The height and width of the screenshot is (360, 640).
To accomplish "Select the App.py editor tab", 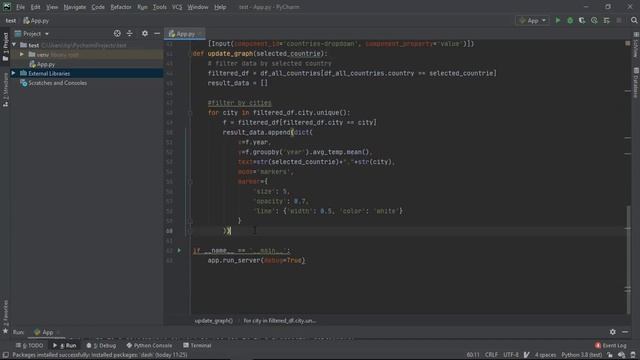I will 184,34.
